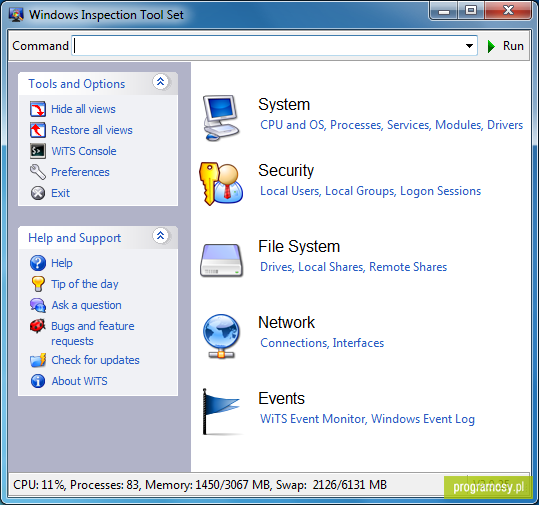Minimize the Windows Inspection Tool Set window

click(x=444, y=11)
